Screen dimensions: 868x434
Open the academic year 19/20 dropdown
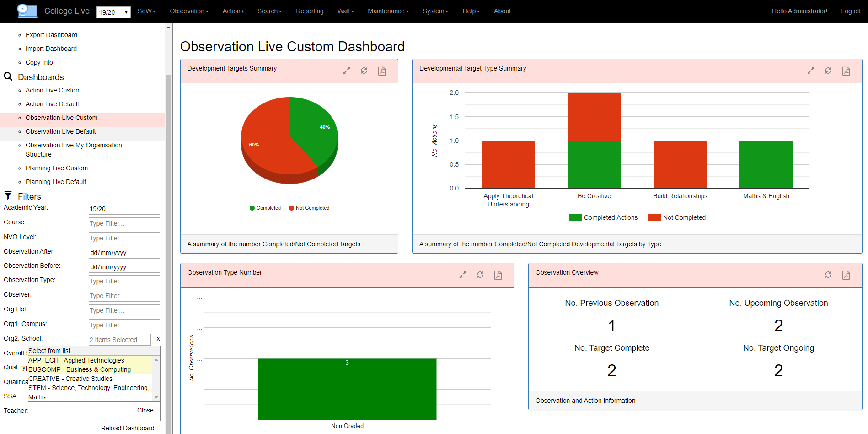(113, 12)
